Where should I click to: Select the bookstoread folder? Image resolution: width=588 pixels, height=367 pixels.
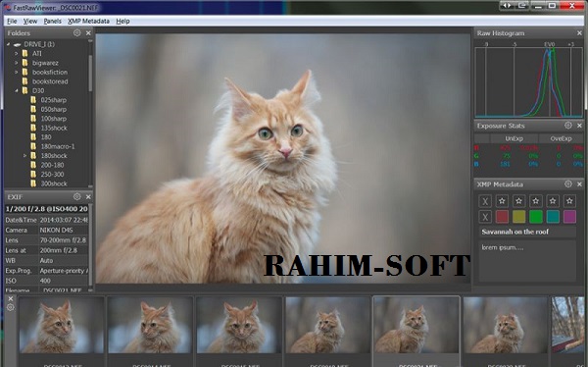pos(50,81)
